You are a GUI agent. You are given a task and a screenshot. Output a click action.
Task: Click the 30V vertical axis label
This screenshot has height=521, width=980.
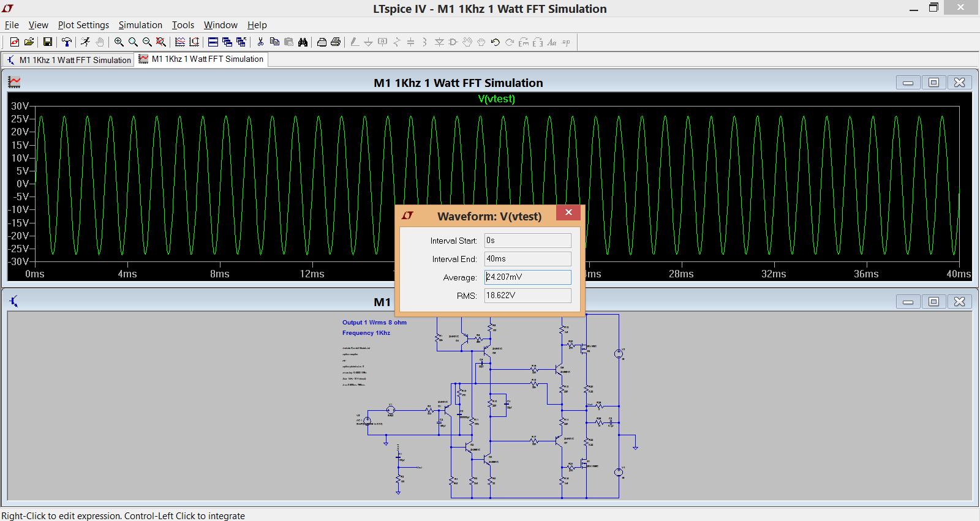pos(20,106)
